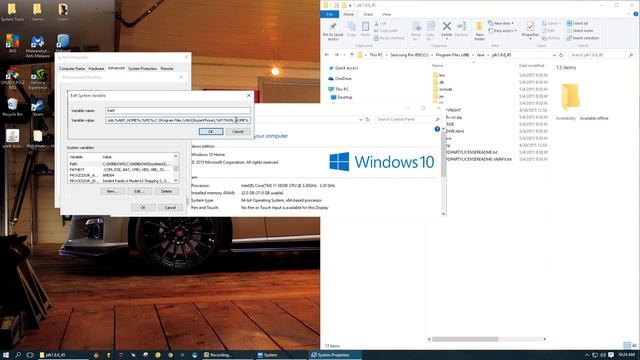
Task: Open the Recycle Bin desktop icon
Action: click(12, 107)
